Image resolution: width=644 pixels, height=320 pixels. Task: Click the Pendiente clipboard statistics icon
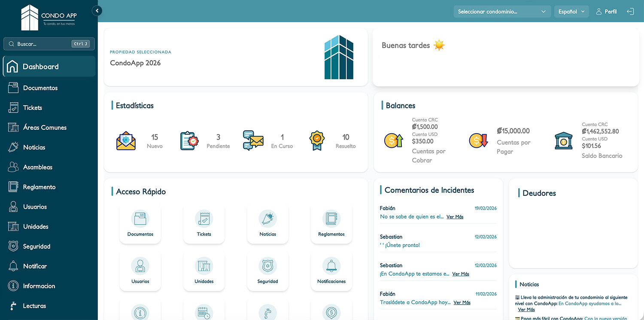(x=189, y=140)
